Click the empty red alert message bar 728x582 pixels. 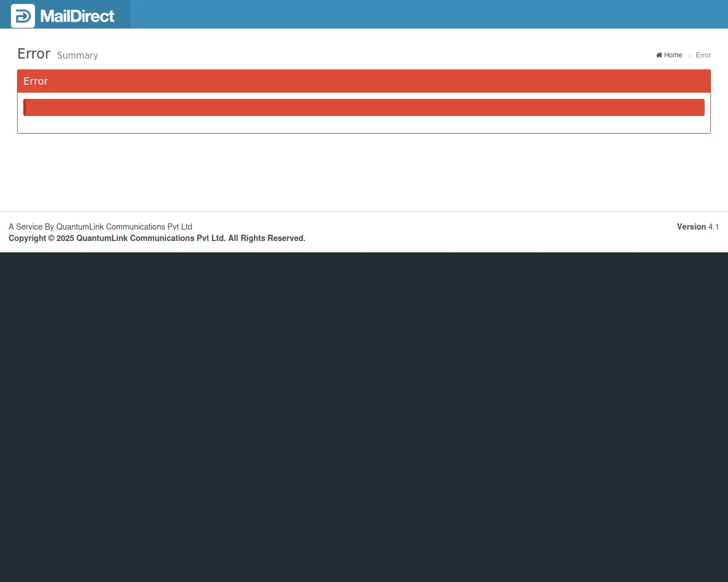click(364, 107)
